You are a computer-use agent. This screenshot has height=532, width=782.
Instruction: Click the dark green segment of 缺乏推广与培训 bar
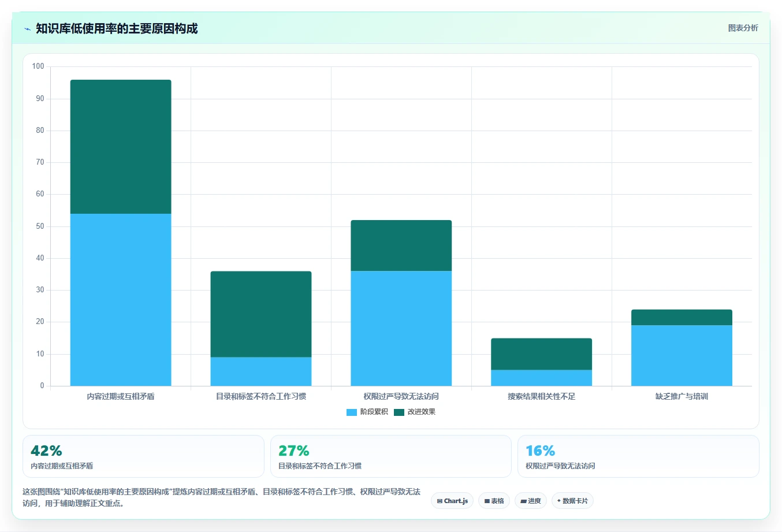coord(682,318)
